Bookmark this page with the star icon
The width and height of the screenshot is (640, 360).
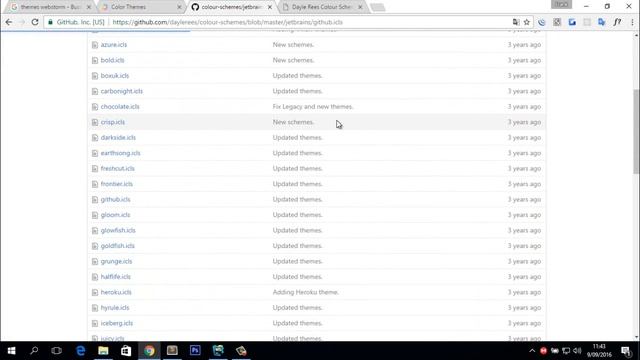point(527,22)
